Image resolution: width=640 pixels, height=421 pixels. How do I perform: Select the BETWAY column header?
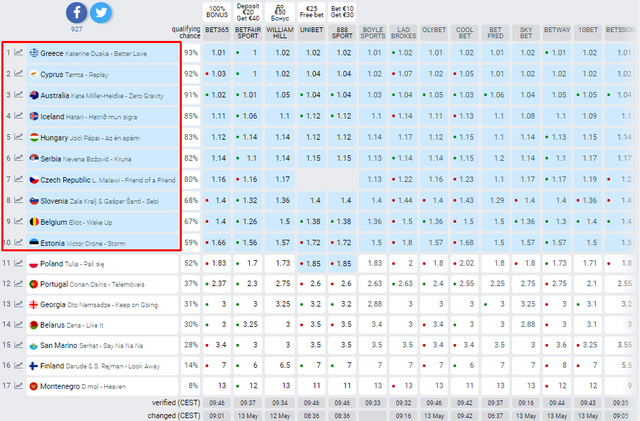point(556,31)
